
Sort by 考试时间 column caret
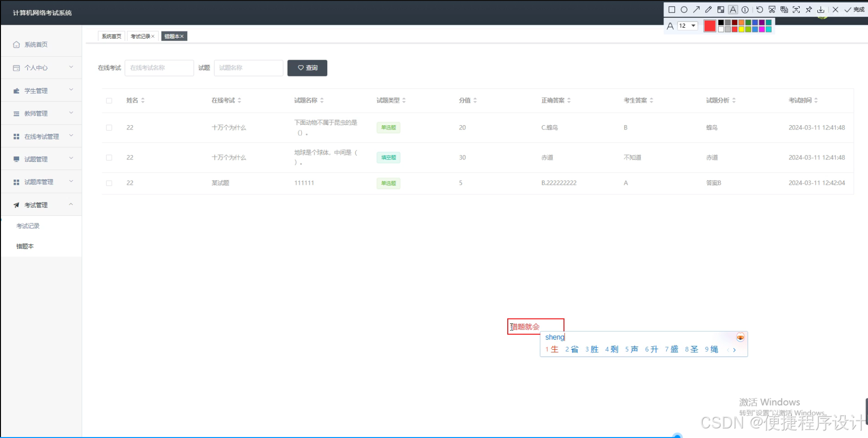tap(816, 100)
